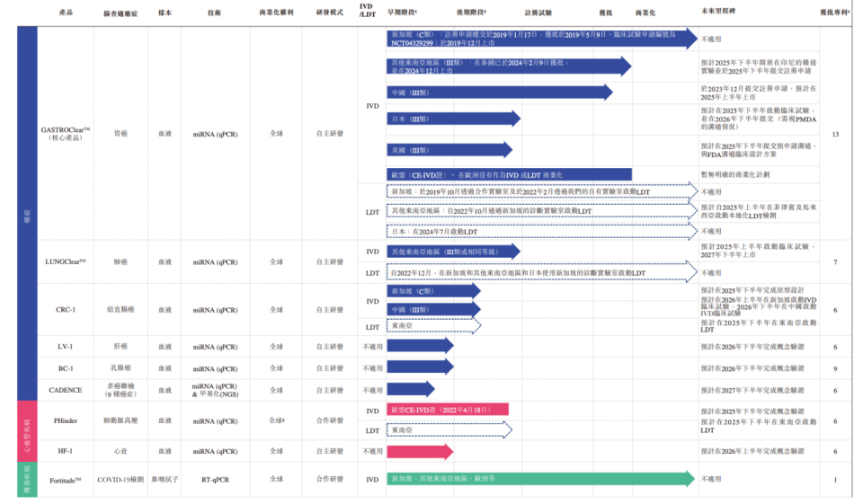This screenshot has width=863, height=504.
Task: Click the pink 歐盟CE-IVD證（2022年4月18日）bar
Action: click(448, 410)
